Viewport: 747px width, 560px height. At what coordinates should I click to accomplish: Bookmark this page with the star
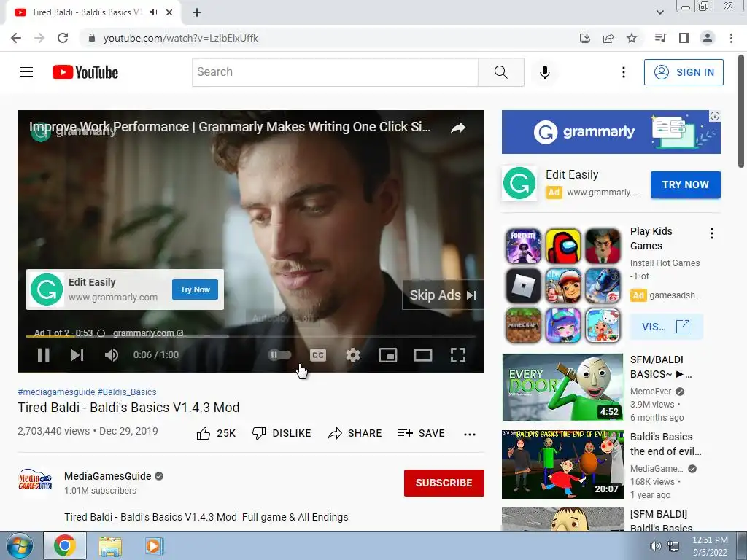632,38
